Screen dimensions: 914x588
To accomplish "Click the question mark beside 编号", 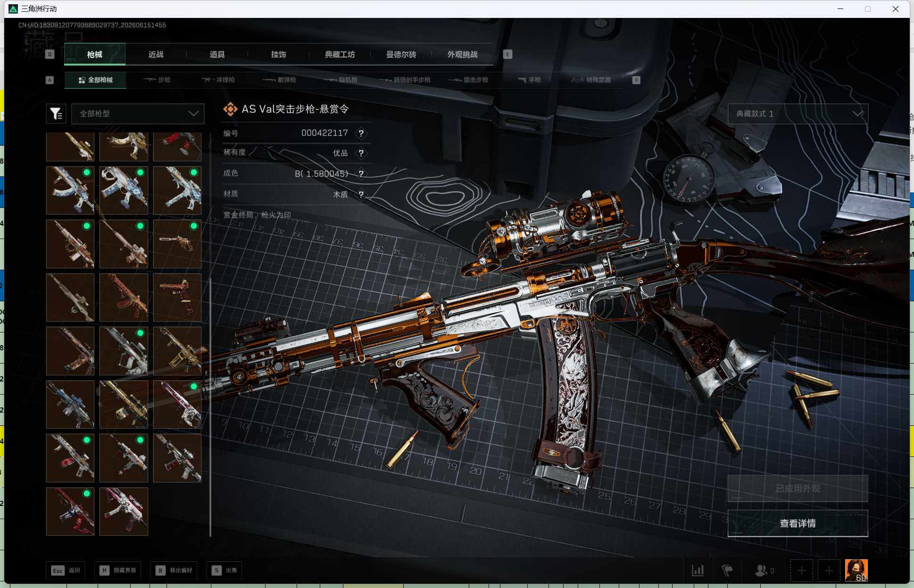I will 361,133.
